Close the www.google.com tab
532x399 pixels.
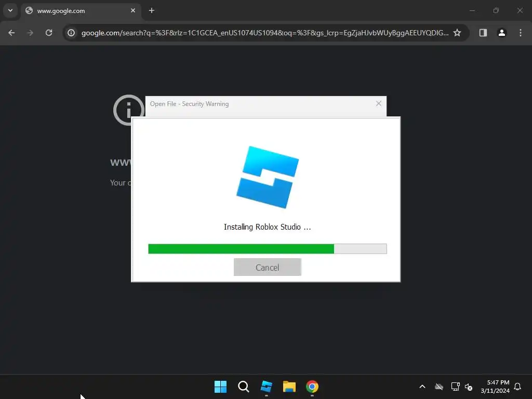133,10
